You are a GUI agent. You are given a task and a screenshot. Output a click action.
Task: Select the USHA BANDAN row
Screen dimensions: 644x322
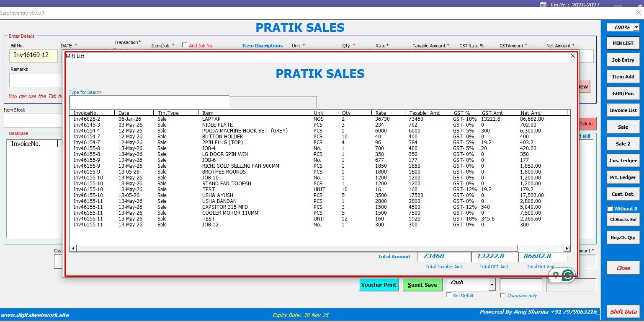coord(320,201)
